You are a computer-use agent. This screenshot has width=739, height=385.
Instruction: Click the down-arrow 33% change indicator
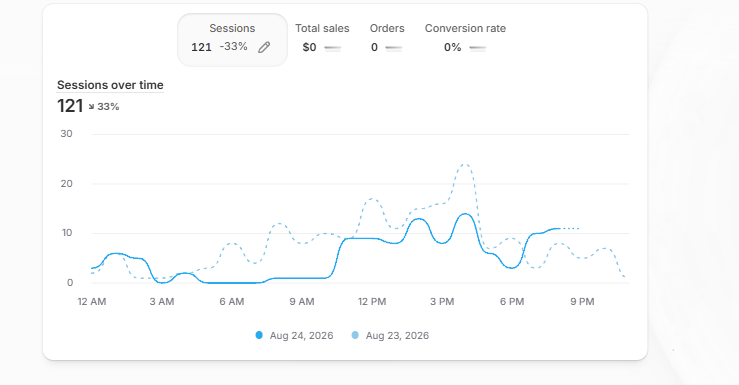104,107
